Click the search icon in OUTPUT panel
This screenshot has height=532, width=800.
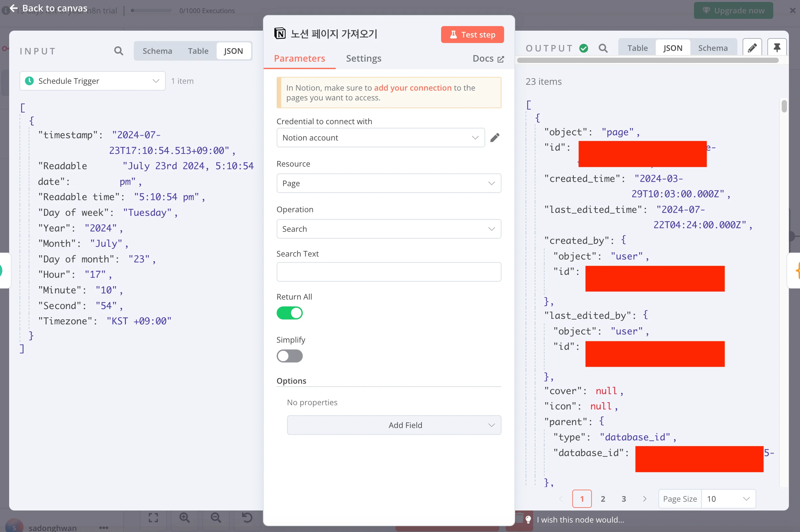click(x=603, y=48)
